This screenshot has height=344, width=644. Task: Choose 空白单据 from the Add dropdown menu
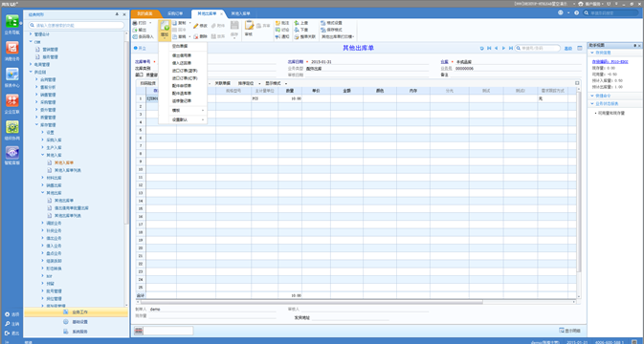(180, 46)
